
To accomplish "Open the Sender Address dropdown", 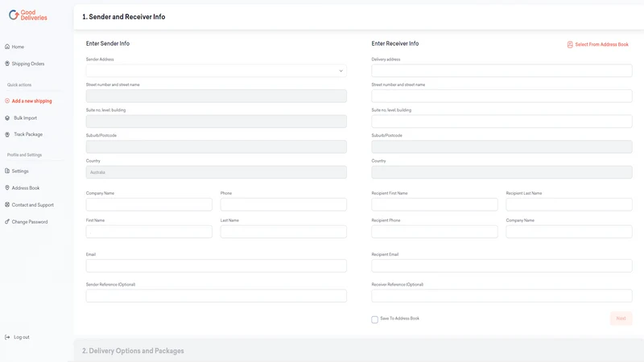I will click(x=216, y=71).
